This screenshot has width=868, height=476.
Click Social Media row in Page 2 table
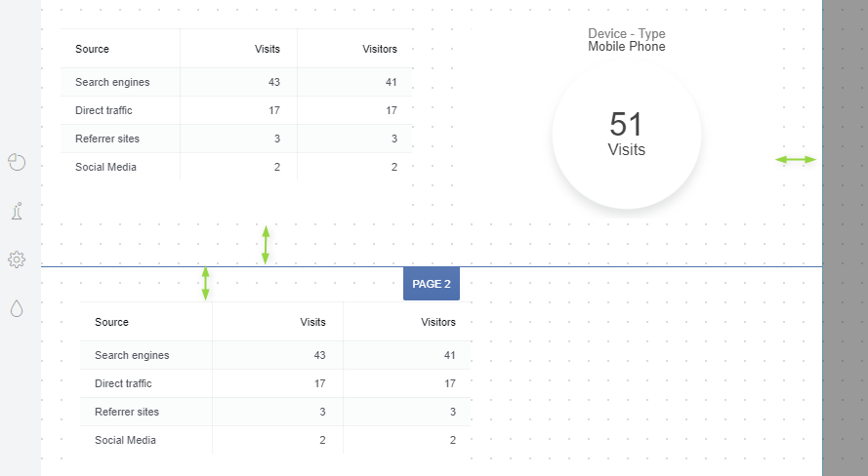[x=125, y=440]
